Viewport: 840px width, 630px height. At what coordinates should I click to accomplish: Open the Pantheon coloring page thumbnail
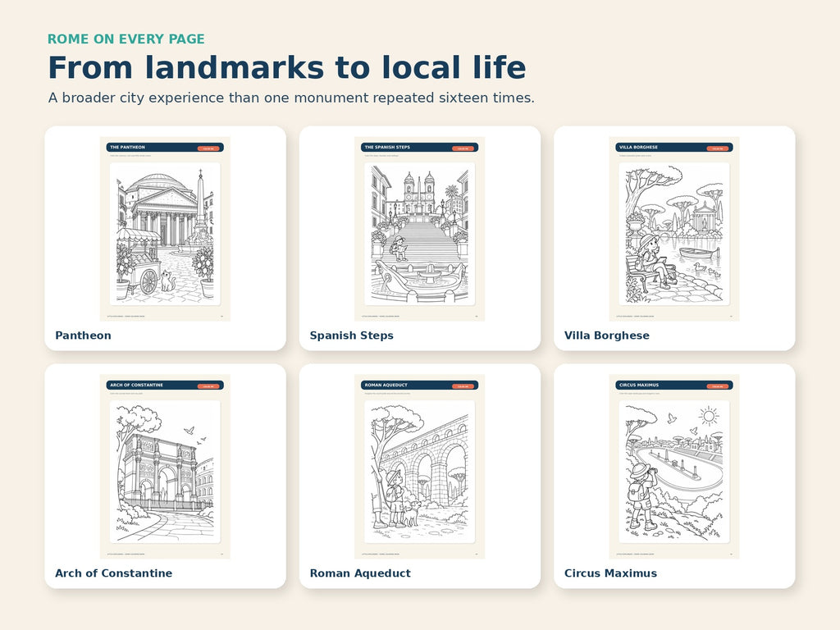pyautogui.click(x=165, y=229)
